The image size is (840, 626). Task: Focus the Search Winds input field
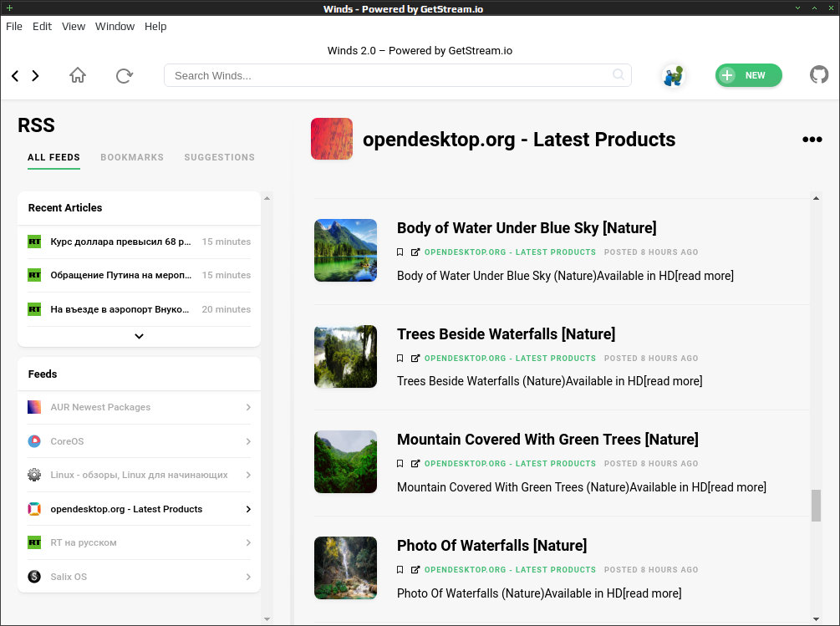click(x=398, y=75)
